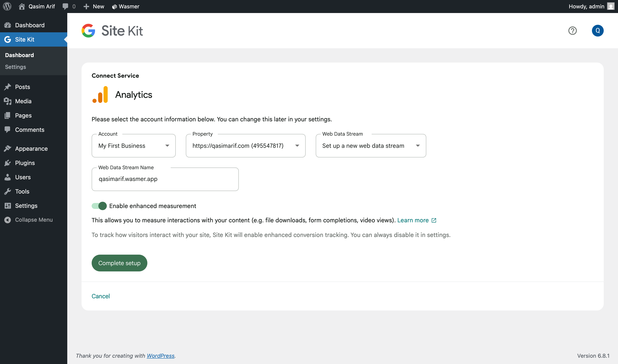Click the Posts pushpin icon
Screen dimensions: 618x364
[x=8, y=87]
